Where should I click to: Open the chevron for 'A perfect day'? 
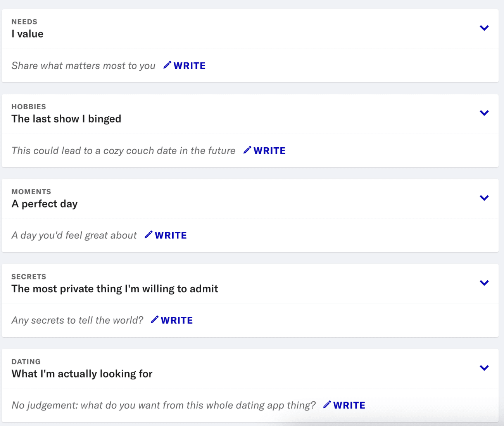(484, 198)
